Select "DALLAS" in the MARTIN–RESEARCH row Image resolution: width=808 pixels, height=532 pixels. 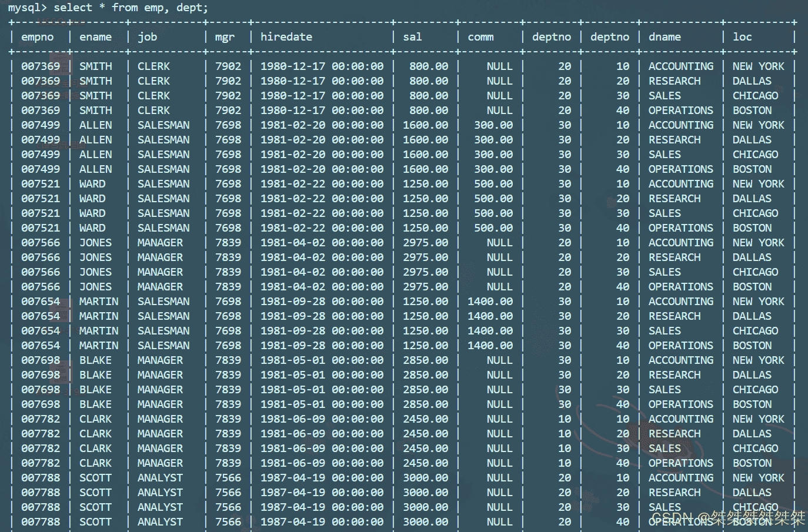(752, 316)
